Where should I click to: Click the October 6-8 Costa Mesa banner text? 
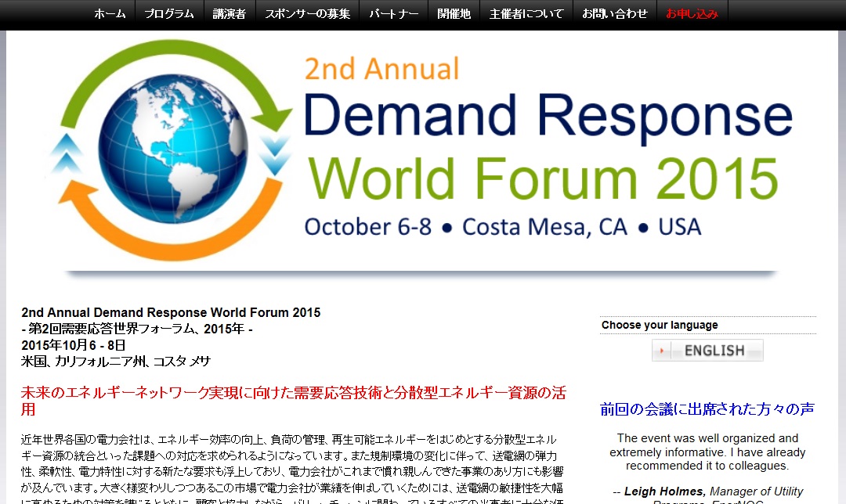pyautogui.click(x=502, y=227)
